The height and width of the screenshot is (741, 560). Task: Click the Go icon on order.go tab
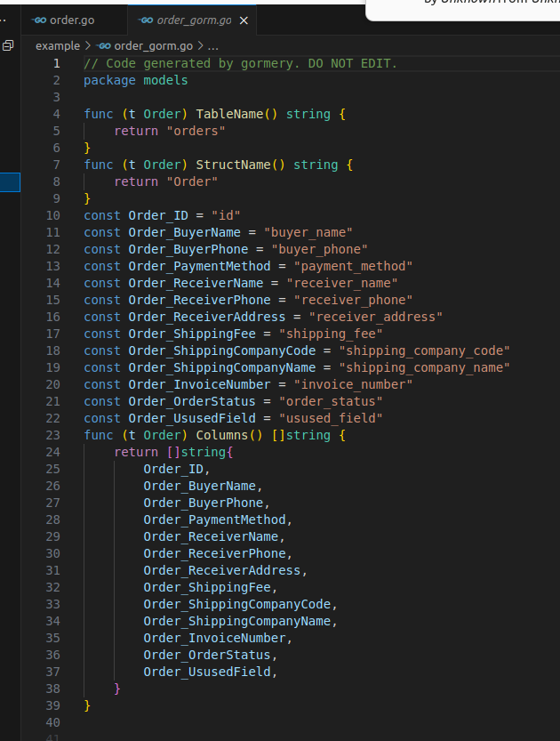(38, 20)
